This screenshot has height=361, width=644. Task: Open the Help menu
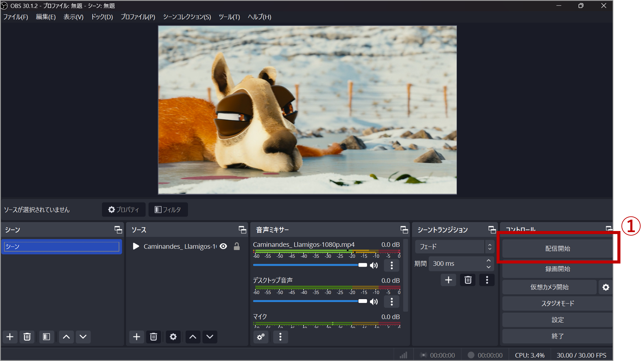click(259, 17)
